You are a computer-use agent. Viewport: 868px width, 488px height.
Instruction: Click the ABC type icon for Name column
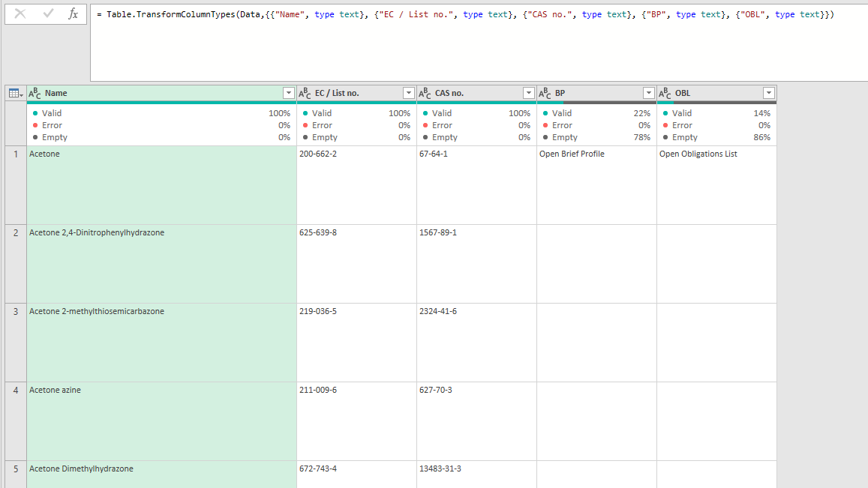[x=35, y=94]
